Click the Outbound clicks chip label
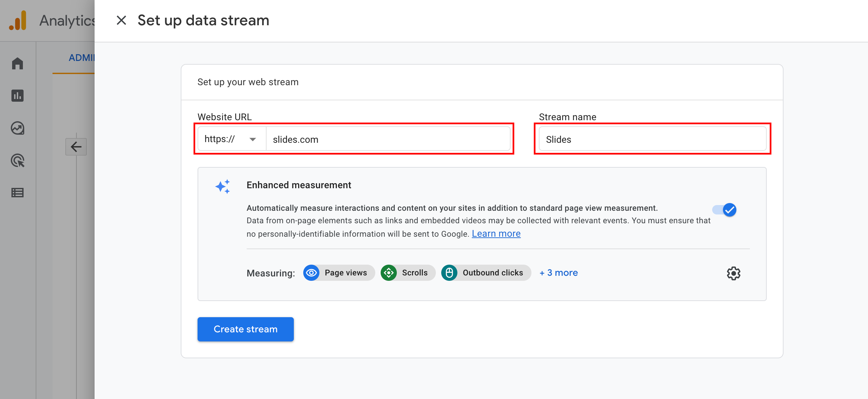 [493, 273]
